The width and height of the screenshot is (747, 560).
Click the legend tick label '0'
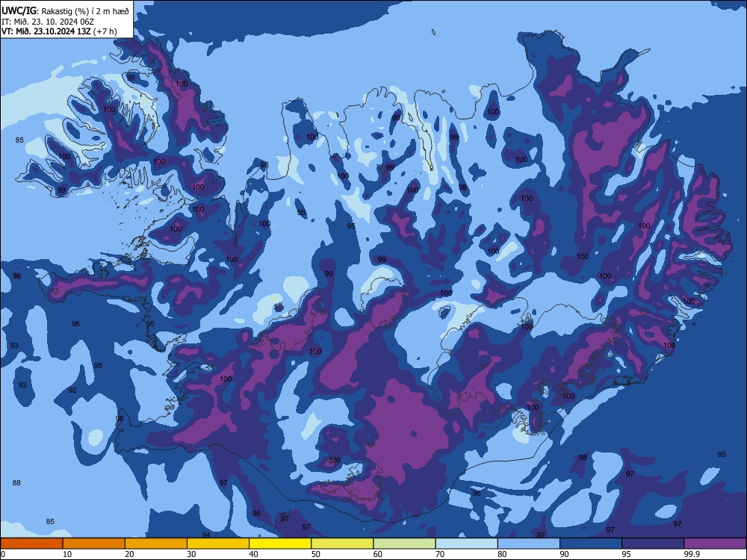pos(3,554)
